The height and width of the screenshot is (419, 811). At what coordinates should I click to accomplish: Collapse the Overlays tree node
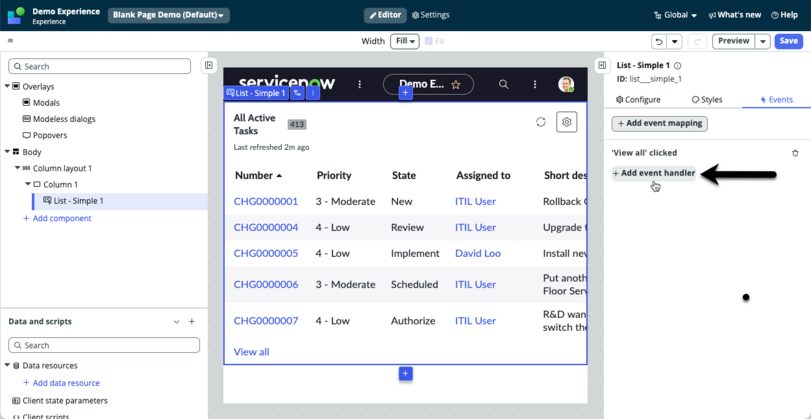pyautogui.click(x=7, y=86)
